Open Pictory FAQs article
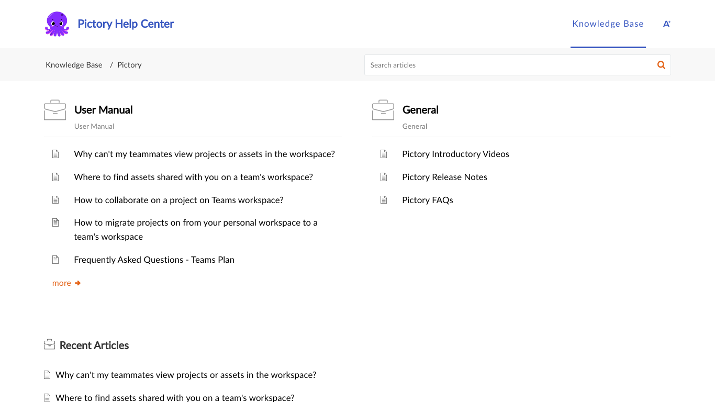The width and height of the screenshot is (715, 402). [x=428, y=200]
